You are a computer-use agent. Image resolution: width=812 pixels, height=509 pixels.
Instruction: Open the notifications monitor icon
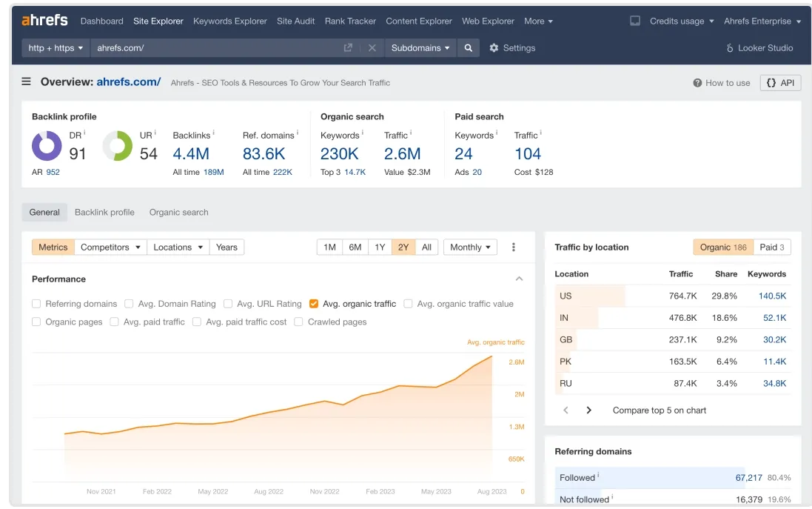click(x=635, y=21)
